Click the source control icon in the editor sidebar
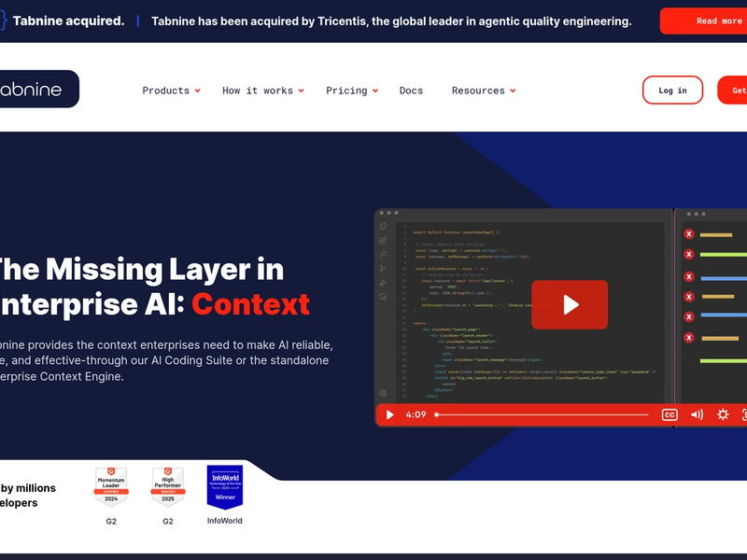747x560 pixels. 383,269
